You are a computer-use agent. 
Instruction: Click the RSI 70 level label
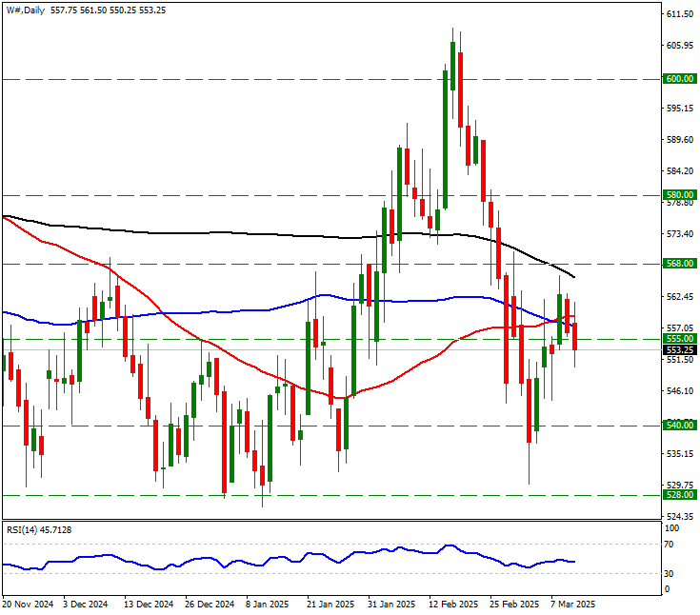pyautogui.click(x=669, y=545)
